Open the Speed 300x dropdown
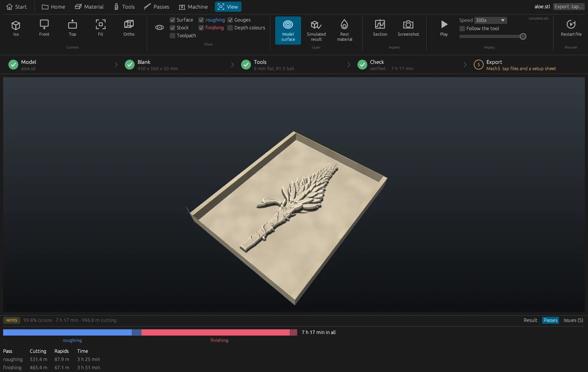The image size is (588, 372). 490,20
